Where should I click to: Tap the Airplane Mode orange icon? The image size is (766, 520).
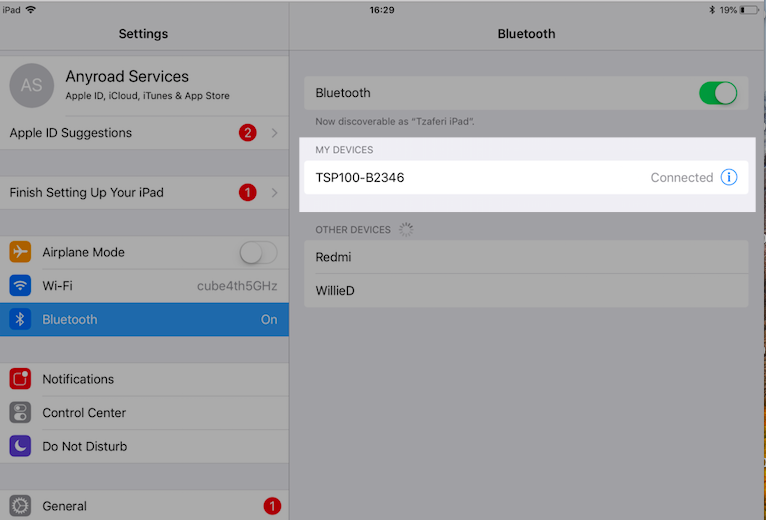tap(20, 252)
